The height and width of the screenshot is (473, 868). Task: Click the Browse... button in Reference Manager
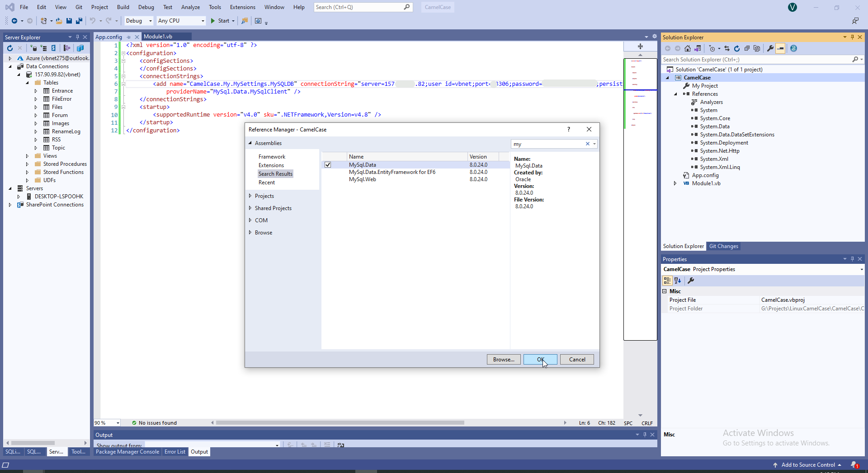504,360
